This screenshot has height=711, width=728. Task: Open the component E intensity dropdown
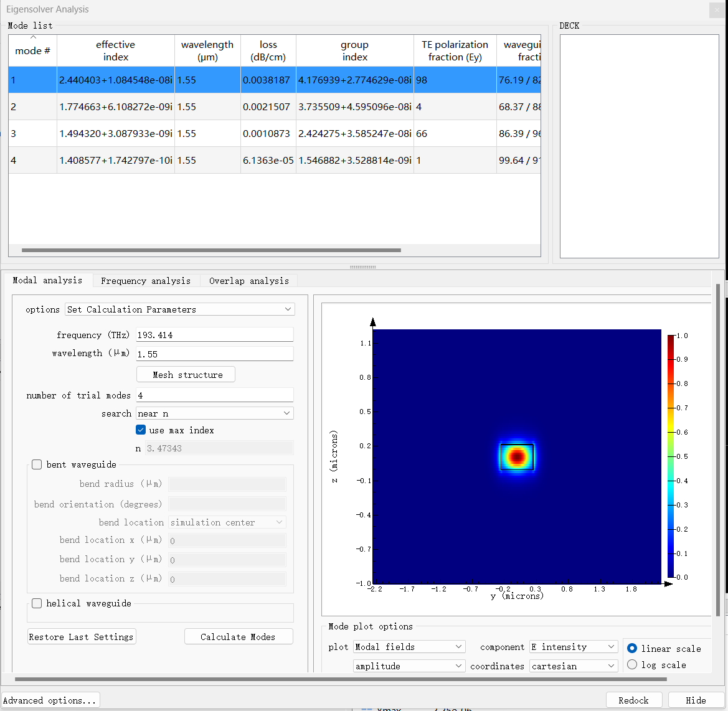pyautogui.click(x=573, y=647)
